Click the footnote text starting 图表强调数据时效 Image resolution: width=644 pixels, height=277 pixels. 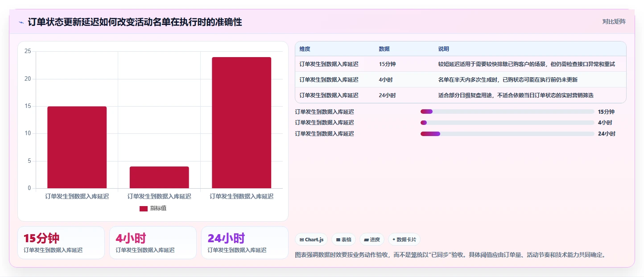(x=450, y=255)
